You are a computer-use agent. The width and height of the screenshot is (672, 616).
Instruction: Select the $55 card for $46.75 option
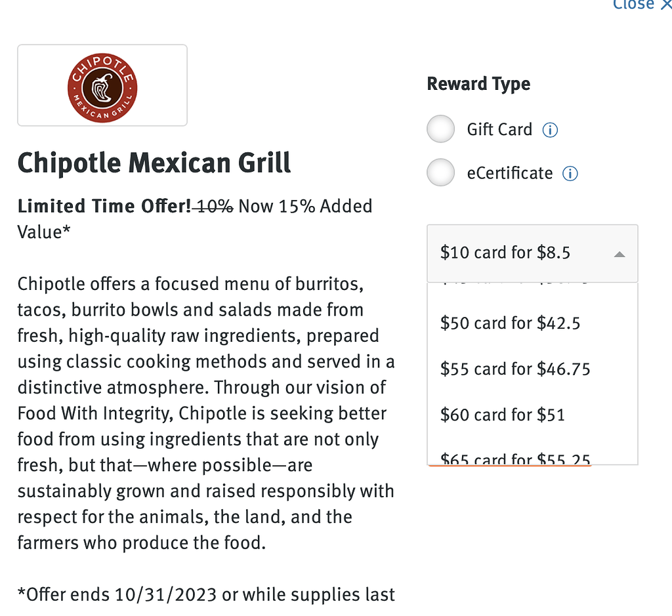pos(515,369)
